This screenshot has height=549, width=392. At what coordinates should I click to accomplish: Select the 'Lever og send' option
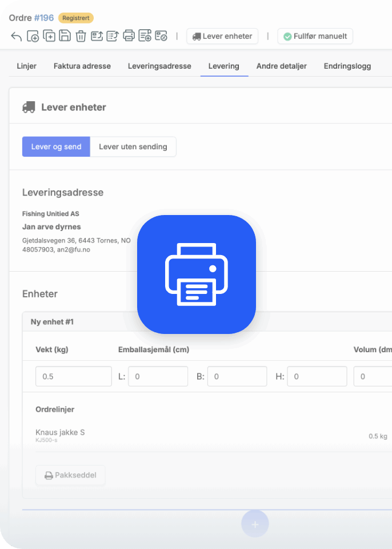pos(56,146)
